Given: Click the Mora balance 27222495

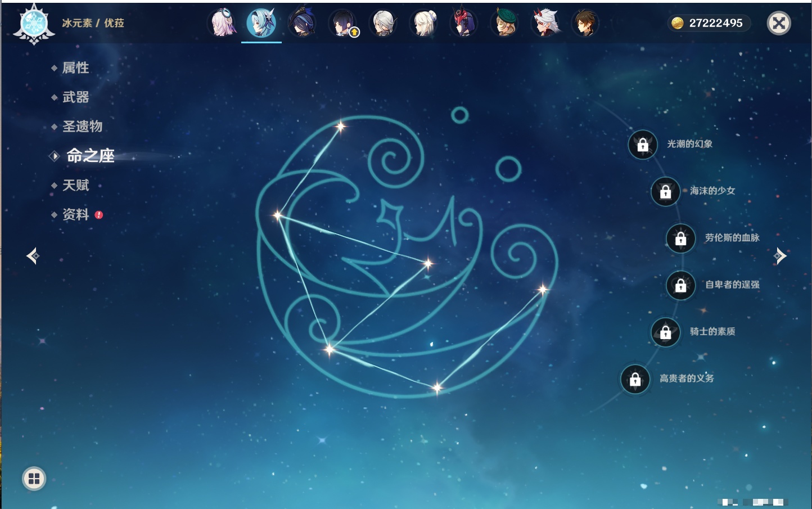Looking at the screenshot, I should (716, 23).
